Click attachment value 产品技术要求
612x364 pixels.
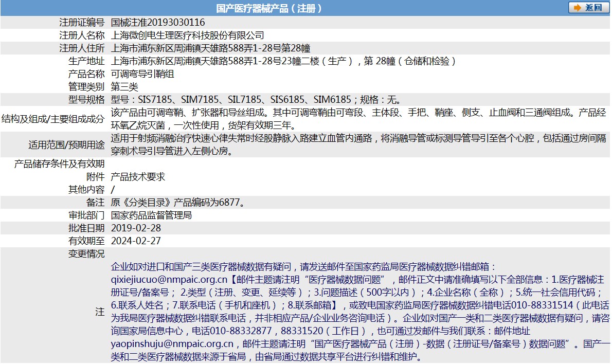pyautogui.click(x=138, y=177)
